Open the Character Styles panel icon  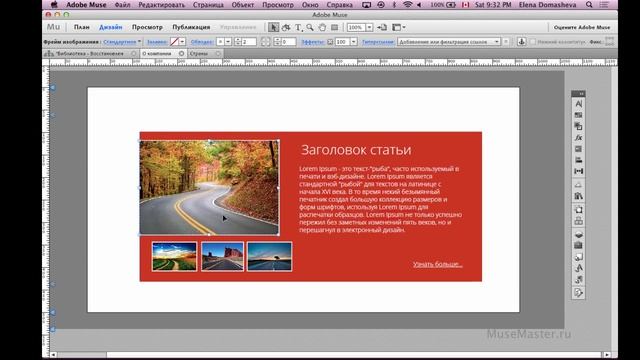coord(578,268)
